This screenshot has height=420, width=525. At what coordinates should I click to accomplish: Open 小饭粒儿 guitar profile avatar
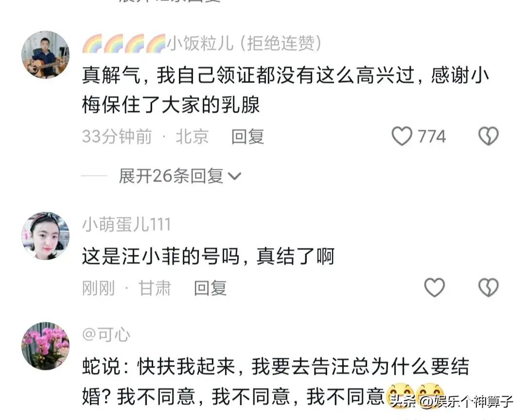pyautogui.click(x=46, y=55)
